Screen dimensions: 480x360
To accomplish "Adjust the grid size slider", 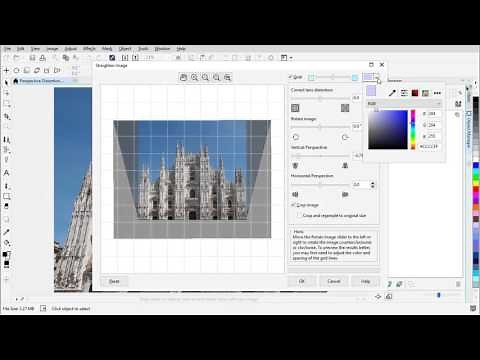I will pyautogui.click(x=333, y=77).
